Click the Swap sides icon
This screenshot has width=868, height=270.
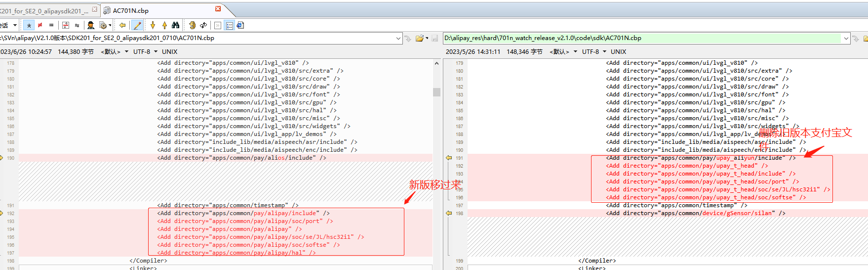point(192,25)
